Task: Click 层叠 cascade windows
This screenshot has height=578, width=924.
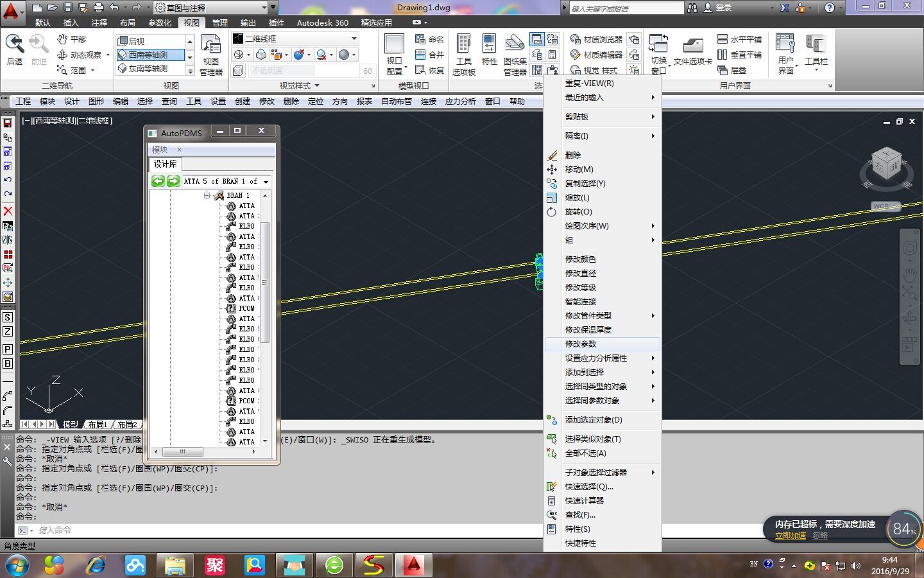Action: click(732, 70)
